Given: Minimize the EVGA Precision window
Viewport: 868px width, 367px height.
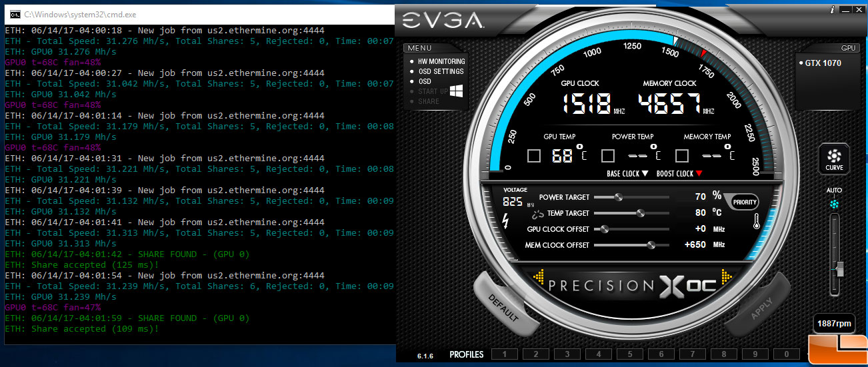Looking at the screenshot, I should pyautogui.click(x=846, y=10).
